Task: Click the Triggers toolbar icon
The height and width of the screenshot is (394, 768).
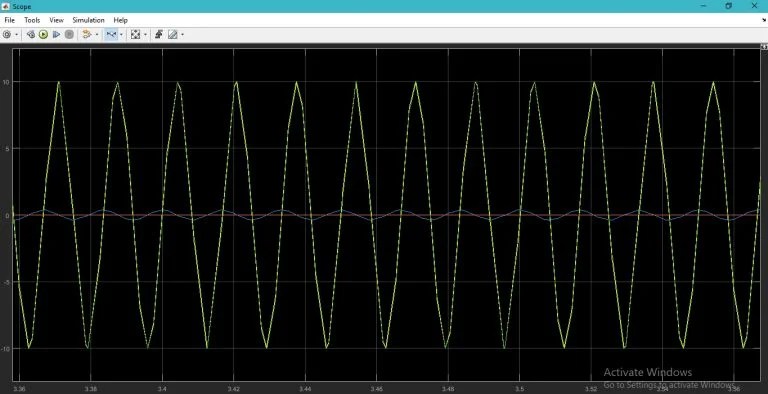Action: (x=159, y=34)
